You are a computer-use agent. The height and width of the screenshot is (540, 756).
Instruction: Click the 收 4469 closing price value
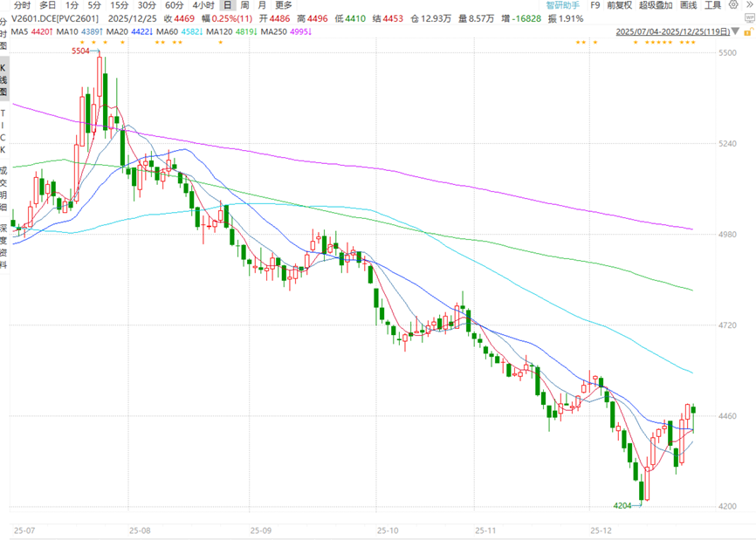coord(179,19)
